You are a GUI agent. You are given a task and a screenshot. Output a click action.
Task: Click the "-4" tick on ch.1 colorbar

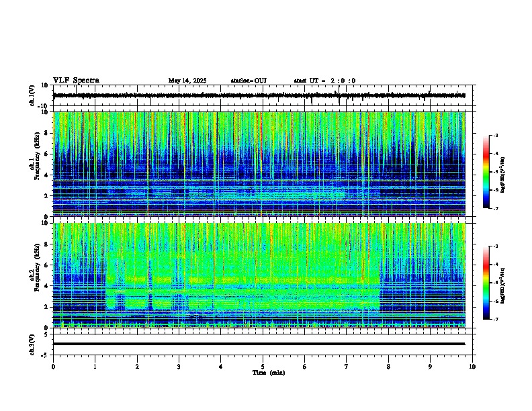pyautogui.click(x=495, y=154)
